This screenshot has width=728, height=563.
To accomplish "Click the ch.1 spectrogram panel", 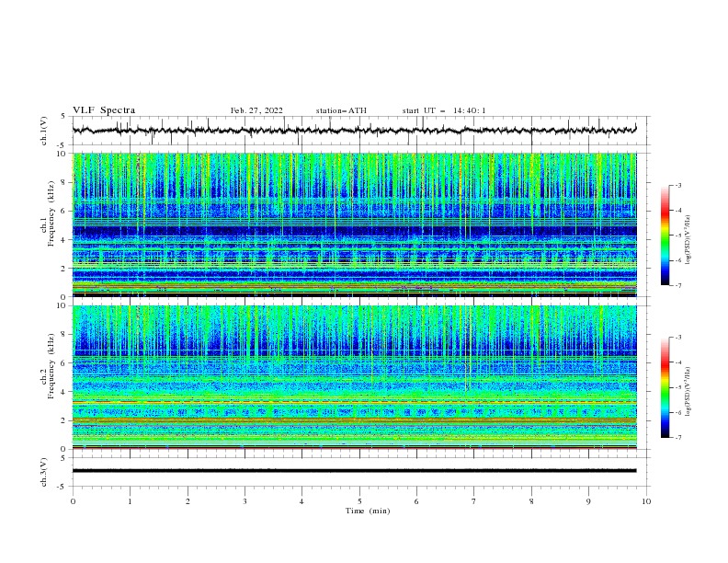I will click(354, 224).
